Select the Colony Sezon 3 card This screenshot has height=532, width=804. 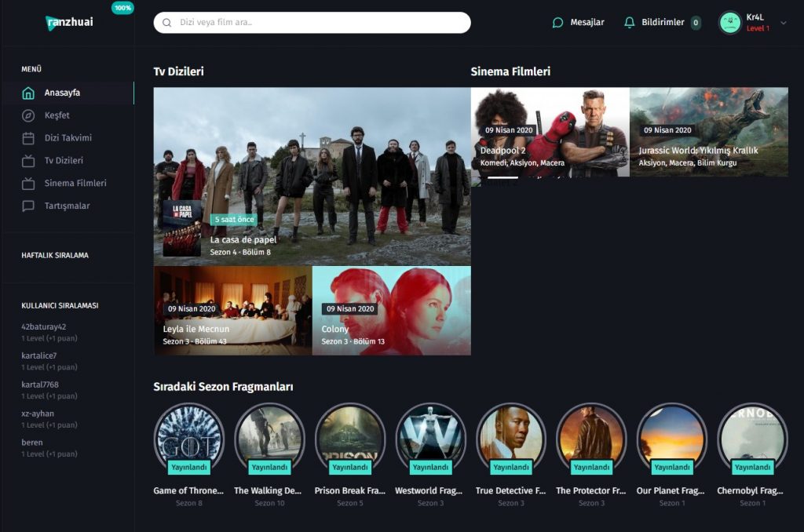click(391, 311)
